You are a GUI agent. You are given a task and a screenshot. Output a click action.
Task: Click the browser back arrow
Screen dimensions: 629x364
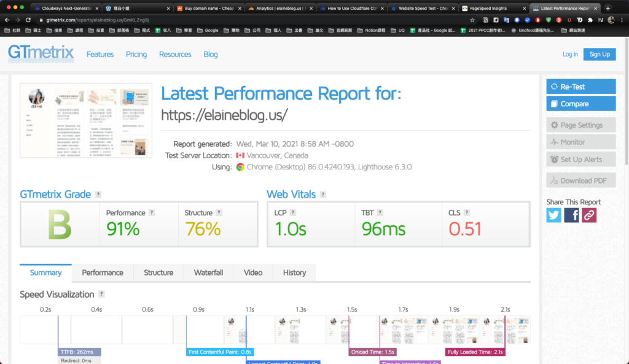(x=7, y=20)
